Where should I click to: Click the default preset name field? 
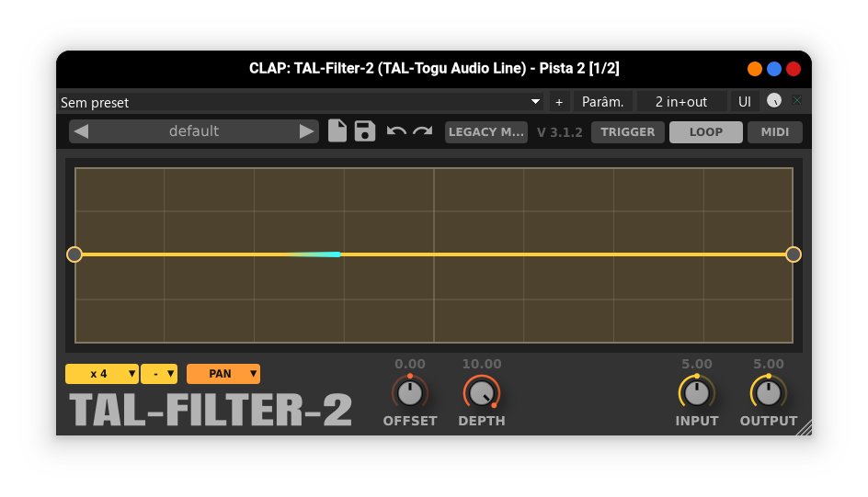(194, 131)
